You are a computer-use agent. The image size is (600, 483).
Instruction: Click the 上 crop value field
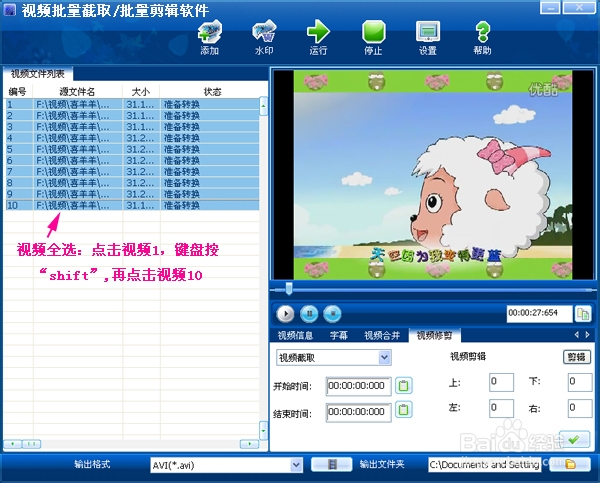point(501,382)
